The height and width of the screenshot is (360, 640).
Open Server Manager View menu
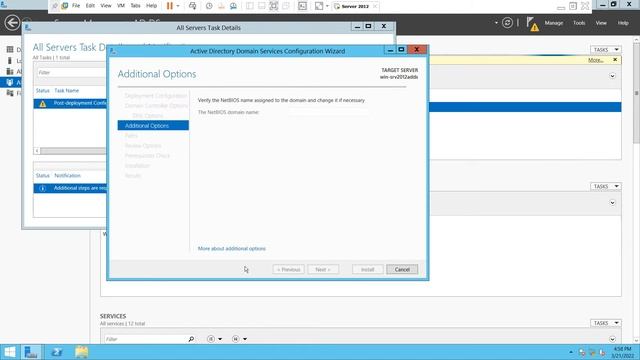(x=601, y=23)
